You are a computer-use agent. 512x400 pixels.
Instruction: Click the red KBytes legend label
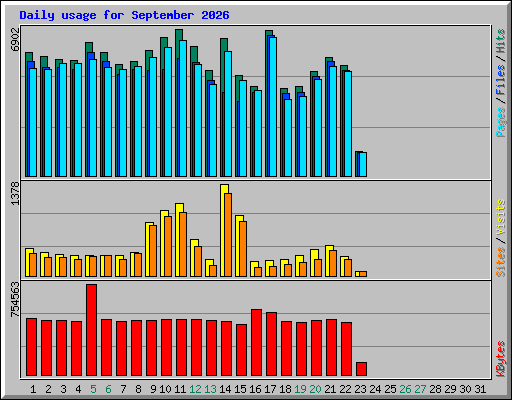(x=501, y=359)
